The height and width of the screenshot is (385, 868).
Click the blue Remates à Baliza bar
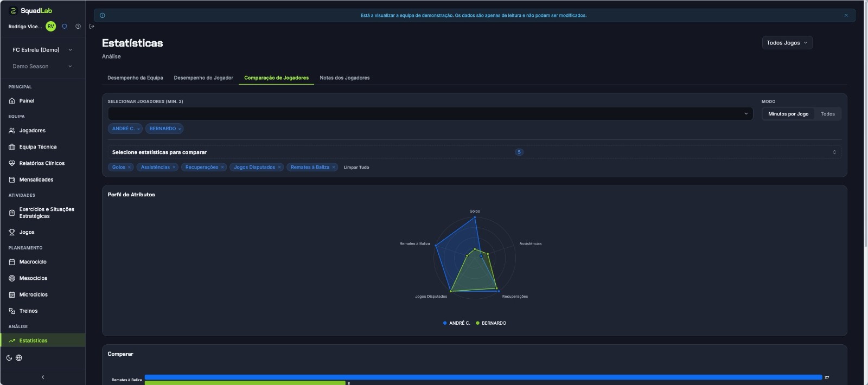[x=483, y=377]
